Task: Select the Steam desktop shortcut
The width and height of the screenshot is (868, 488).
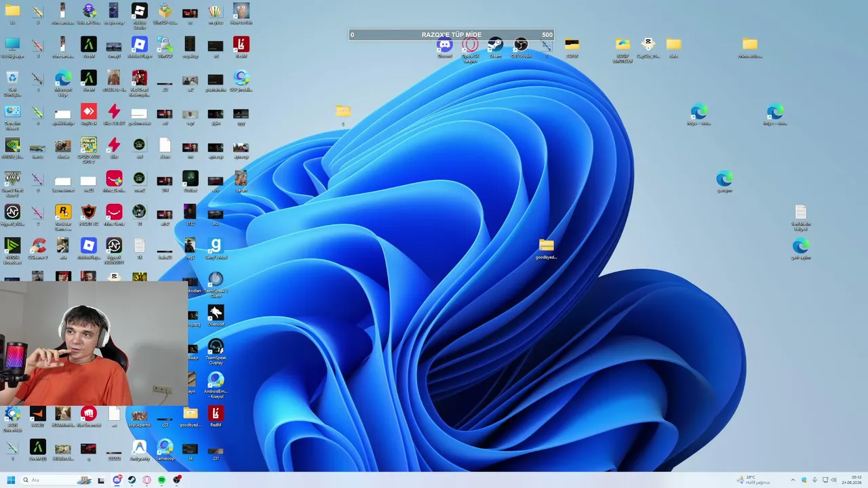Action: pyautogui.click(x=496, y=48)
